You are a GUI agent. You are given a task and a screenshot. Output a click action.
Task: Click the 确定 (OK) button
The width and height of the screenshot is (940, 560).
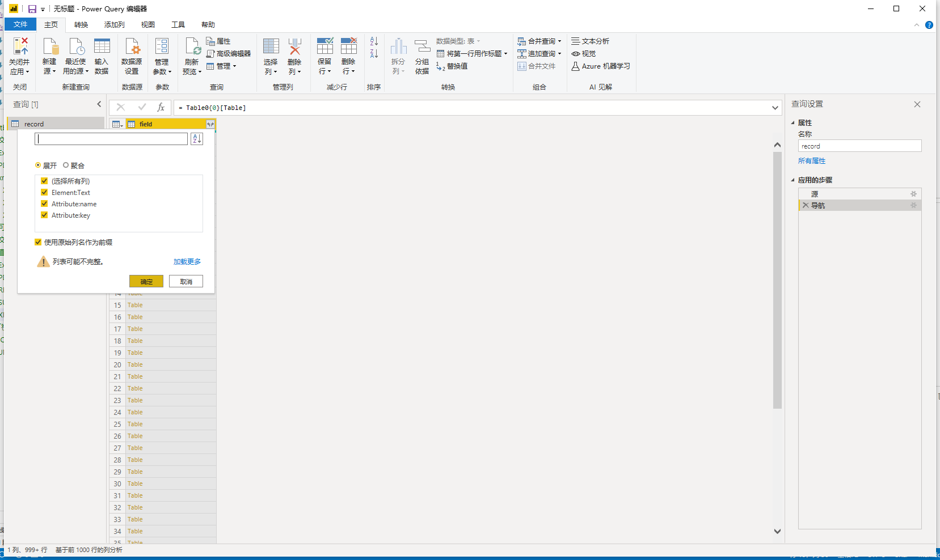[x=146, y=282]
